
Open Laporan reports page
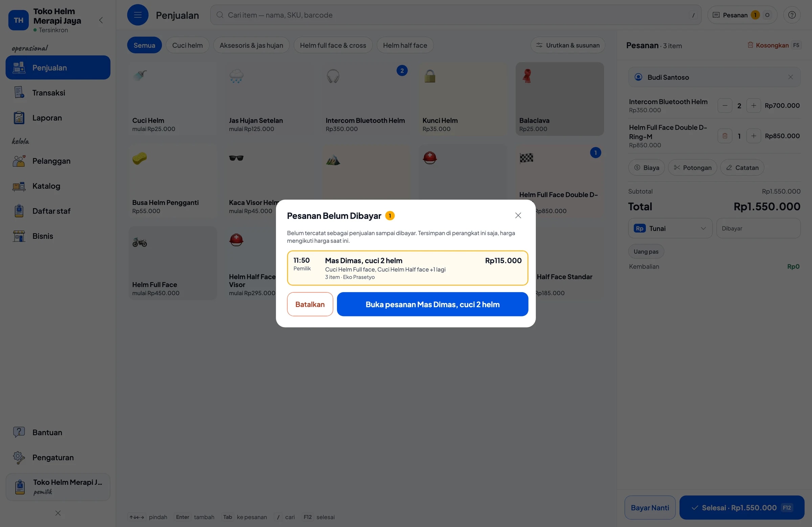pyautogui.click(x=58, y=118)
